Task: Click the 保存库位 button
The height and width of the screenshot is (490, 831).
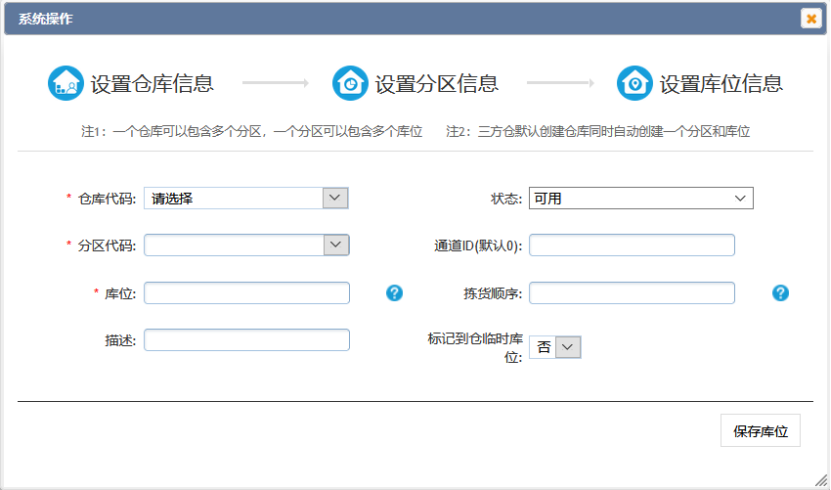Action: (760, 431)
